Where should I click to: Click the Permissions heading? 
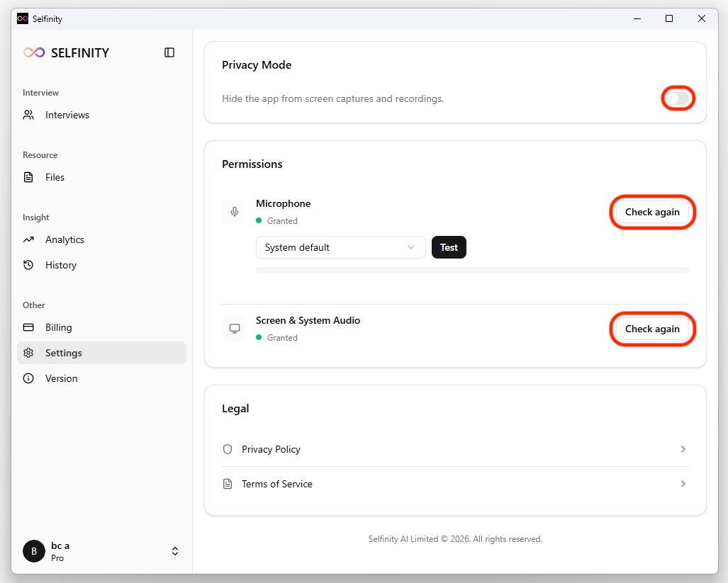(x=252, y=164)
